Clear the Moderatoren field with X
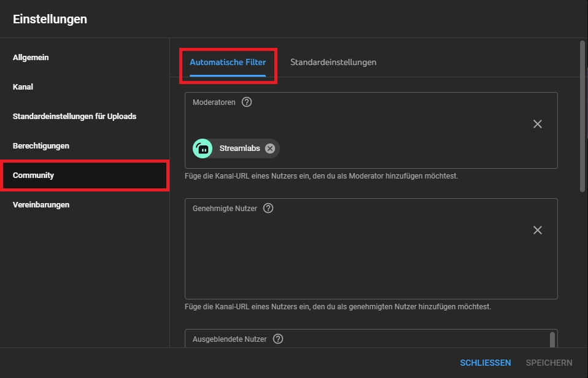This screenshot has height=378, width=588. click(x=537, y=124)
